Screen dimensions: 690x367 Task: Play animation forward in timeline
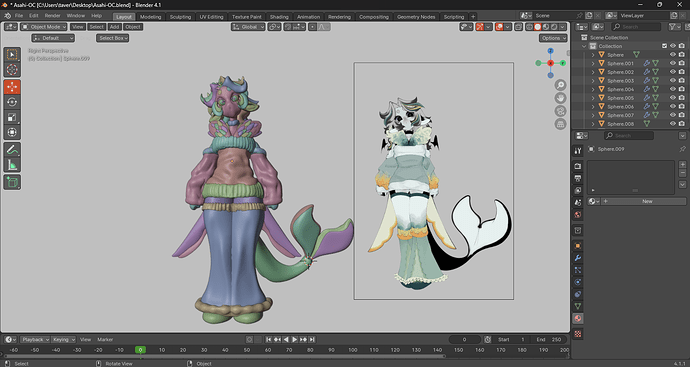pyautogui.click(x=294, y=339)
